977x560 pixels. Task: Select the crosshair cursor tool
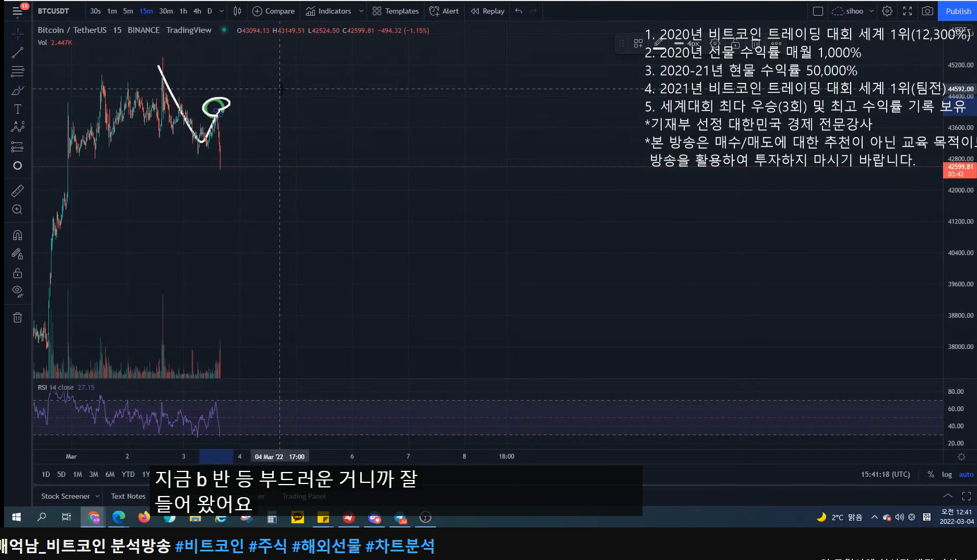tap(18, 34)
